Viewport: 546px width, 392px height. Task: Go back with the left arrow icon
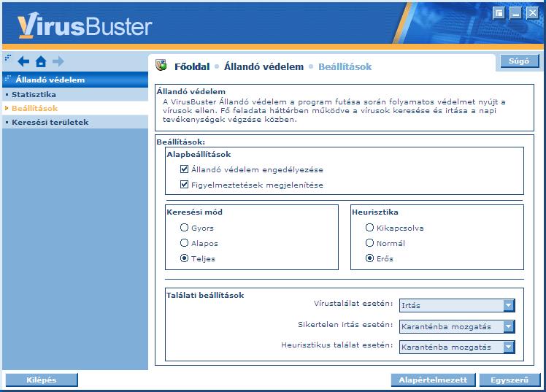23,61
